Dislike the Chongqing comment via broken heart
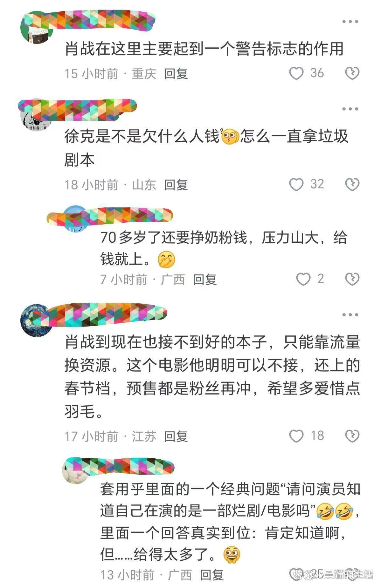 coord(352,73)
